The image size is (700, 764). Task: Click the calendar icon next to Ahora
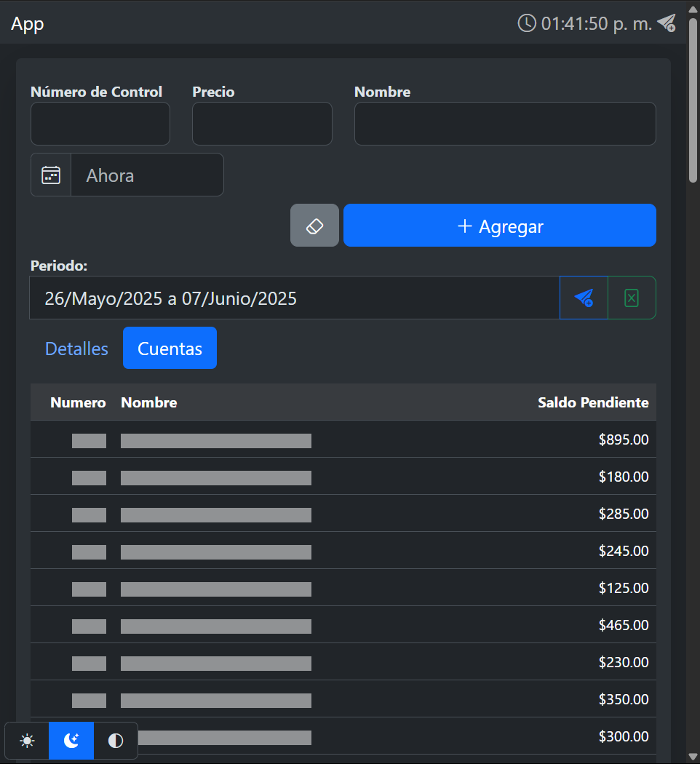[x=51, y=175]
